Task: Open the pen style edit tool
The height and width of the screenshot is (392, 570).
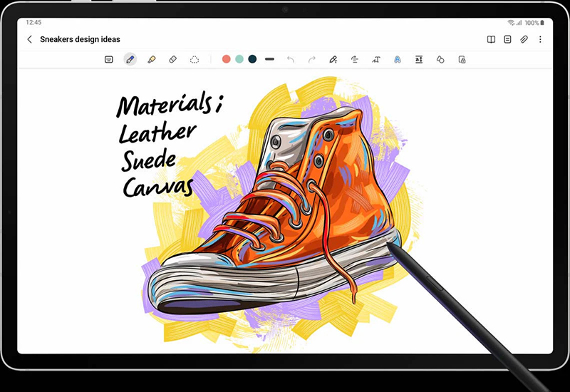Action: click(333, 59)
